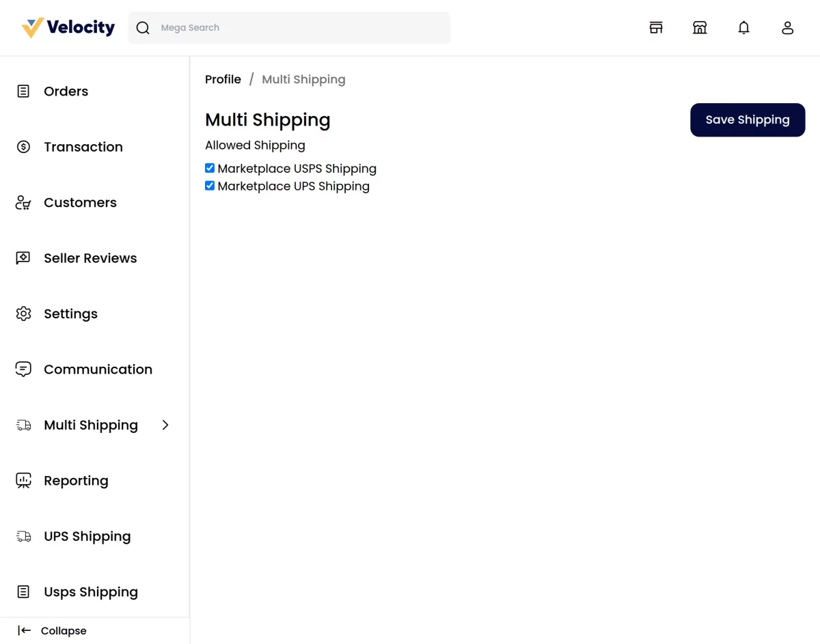820x644 pixels.
Task: Open the Multi Shipping menu item
Action: 90,425
